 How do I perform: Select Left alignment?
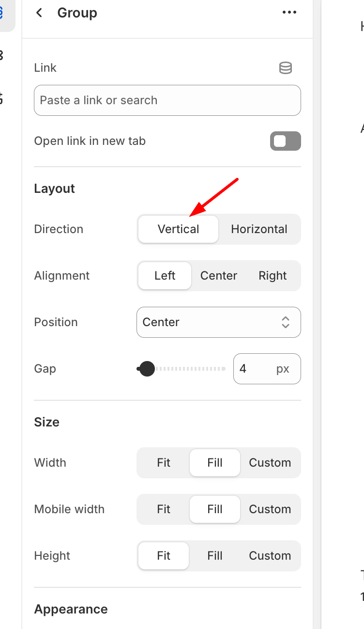(x=165, y=276)
